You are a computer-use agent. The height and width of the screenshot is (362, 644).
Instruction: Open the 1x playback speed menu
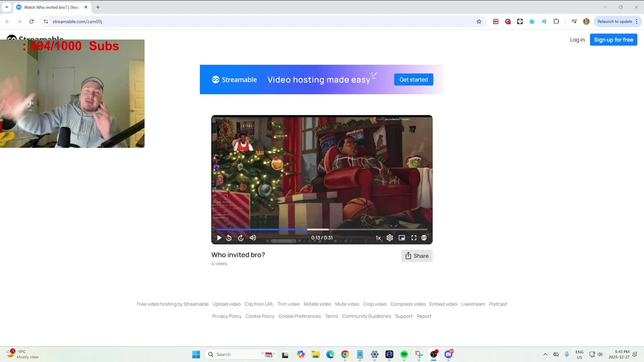pyautogui.click(x=378, y=238)
